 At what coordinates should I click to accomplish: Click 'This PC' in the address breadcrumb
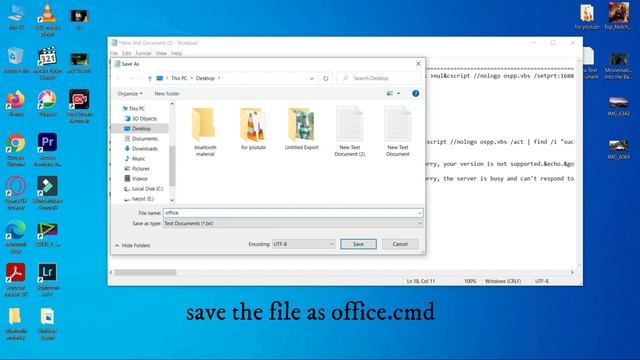[x=179, y=78]
